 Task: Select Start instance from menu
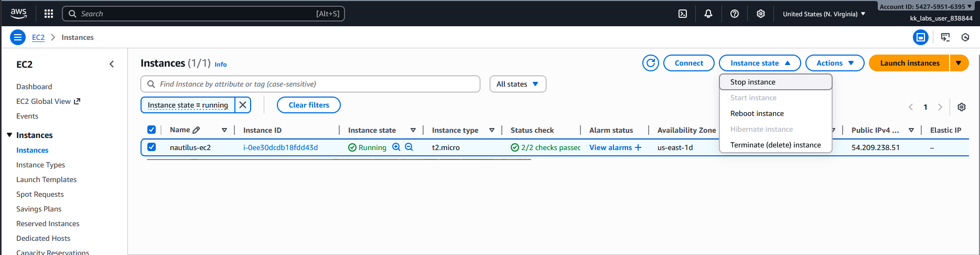(776, 98)
